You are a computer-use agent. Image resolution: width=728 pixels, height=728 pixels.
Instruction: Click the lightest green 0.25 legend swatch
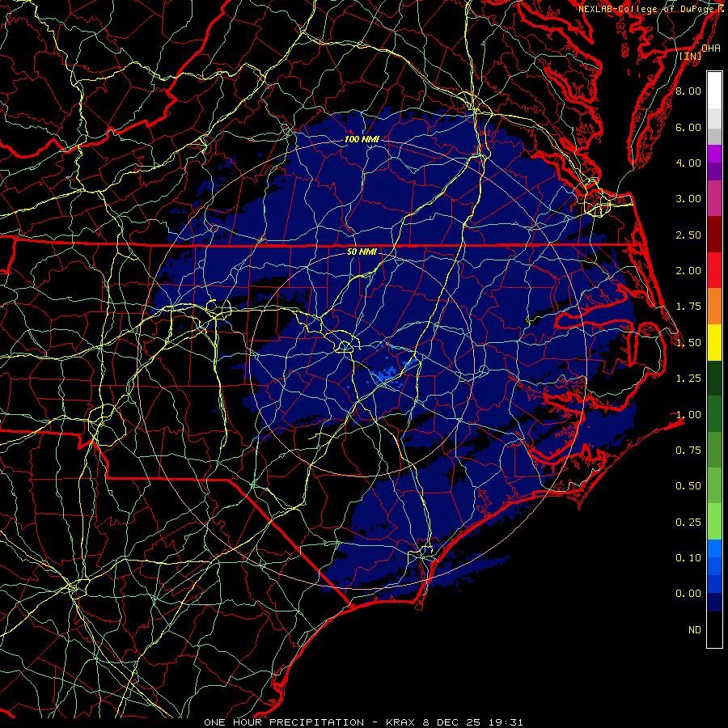(x=714, y=522)
